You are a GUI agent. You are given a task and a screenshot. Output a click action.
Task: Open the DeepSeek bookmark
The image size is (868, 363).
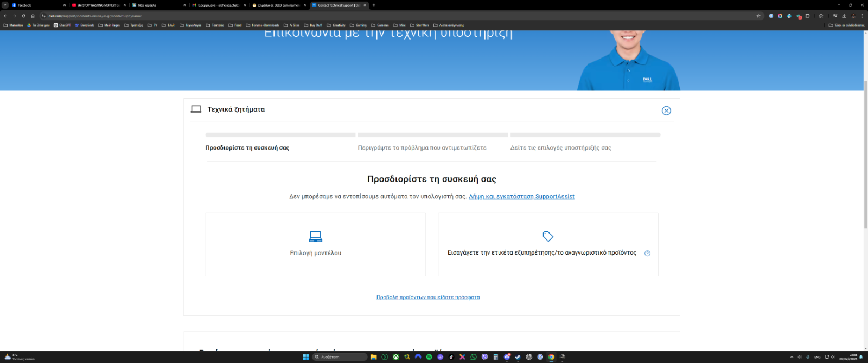tap(85, 25)
